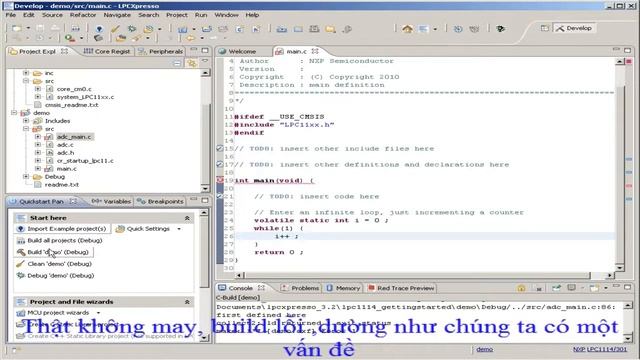Expand the inc folder node
640x360 pixels.
(x=26, y=73)
